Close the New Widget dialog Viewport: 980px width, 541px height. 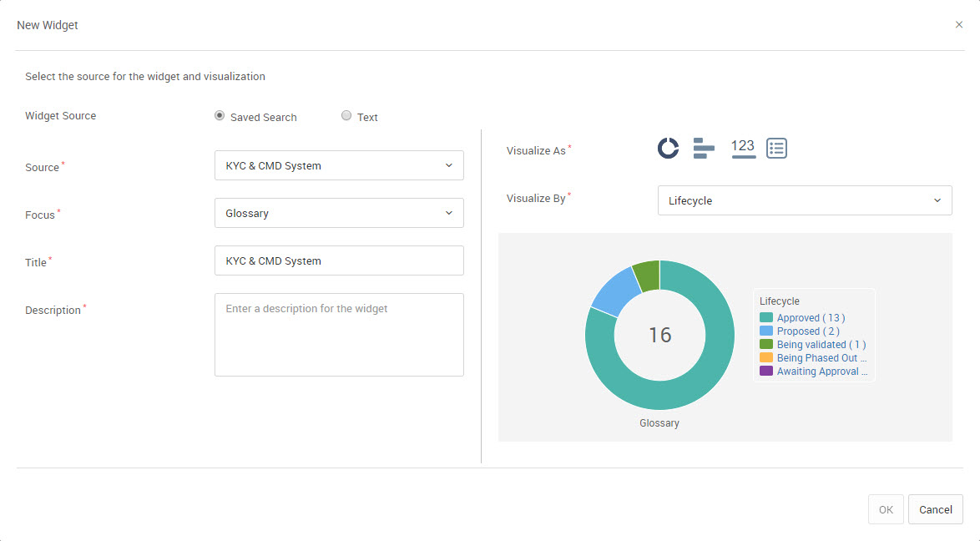tap(959, 24)
